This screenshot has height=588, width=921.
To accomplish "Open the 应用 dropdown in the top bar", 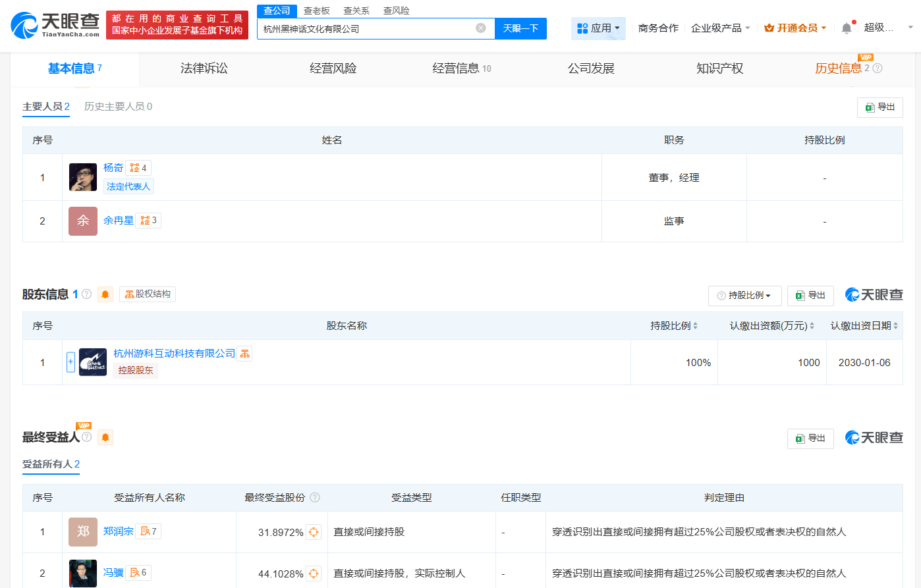I will pos(598,28).
